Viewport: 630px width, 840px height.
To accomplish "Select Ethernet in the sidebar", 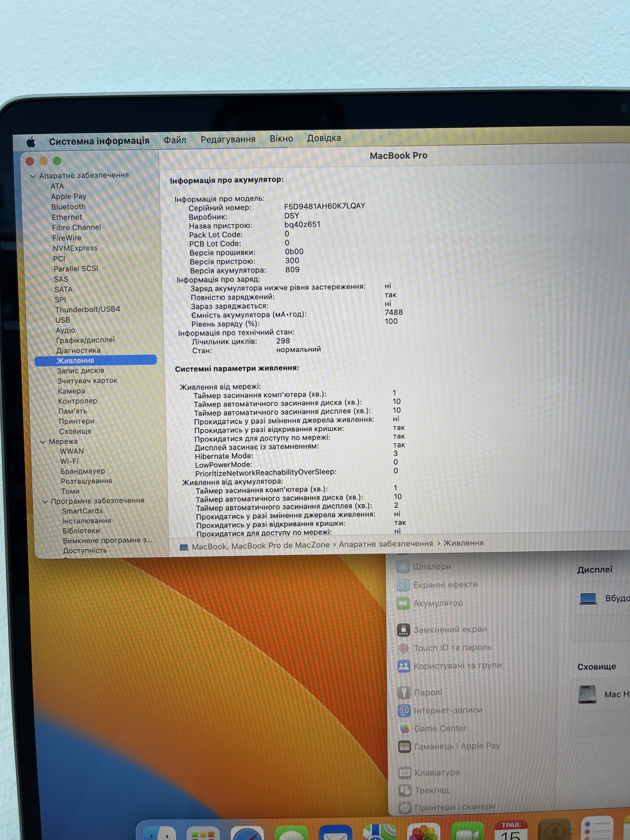I will (67, 217).
